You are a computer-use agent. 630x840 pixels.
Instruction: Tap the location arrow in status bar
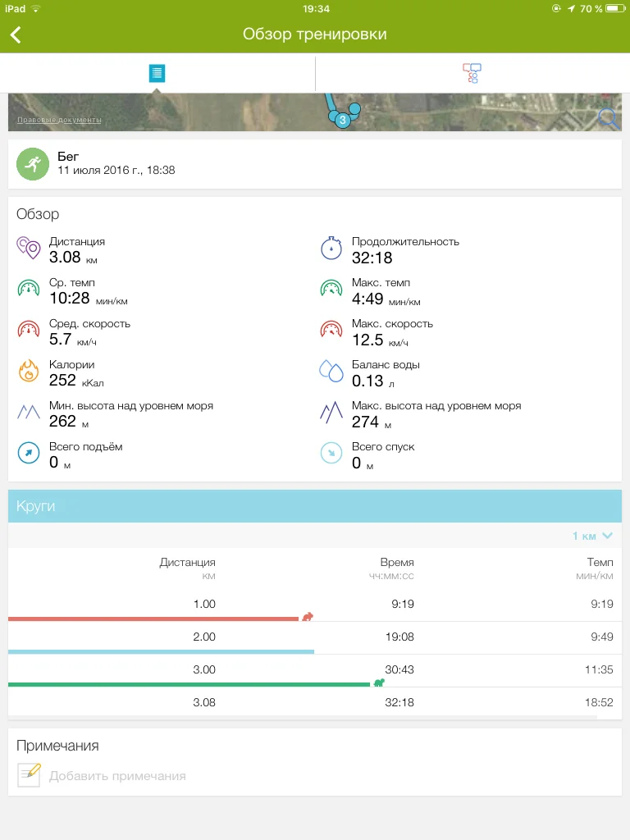571,8
